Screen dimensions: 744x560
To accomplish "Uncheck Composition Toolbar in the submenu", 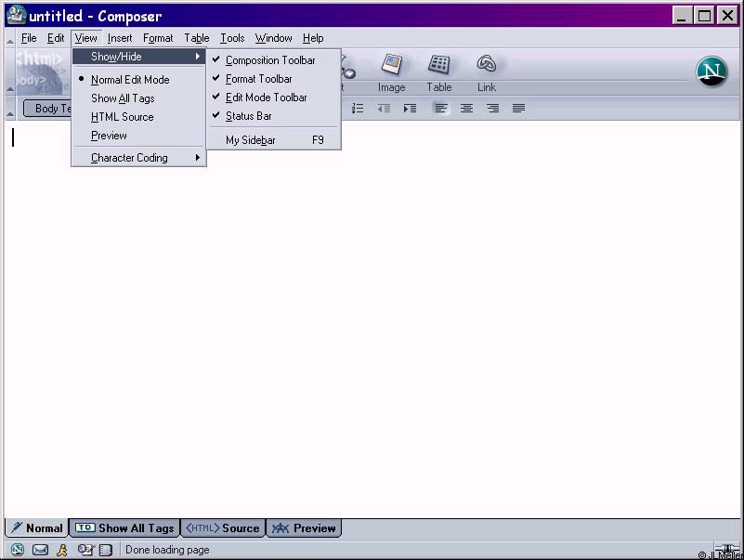I will tap(274, 60).
